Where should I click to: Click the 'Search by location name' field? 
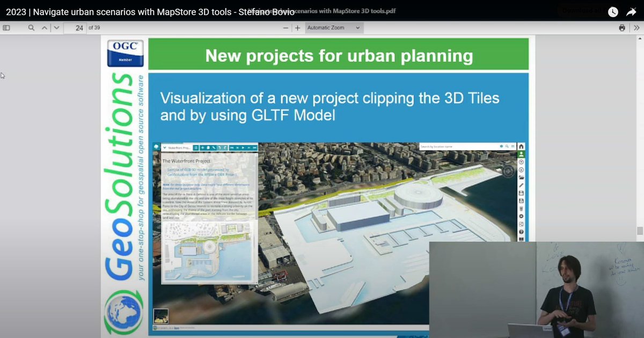[459, 146]
